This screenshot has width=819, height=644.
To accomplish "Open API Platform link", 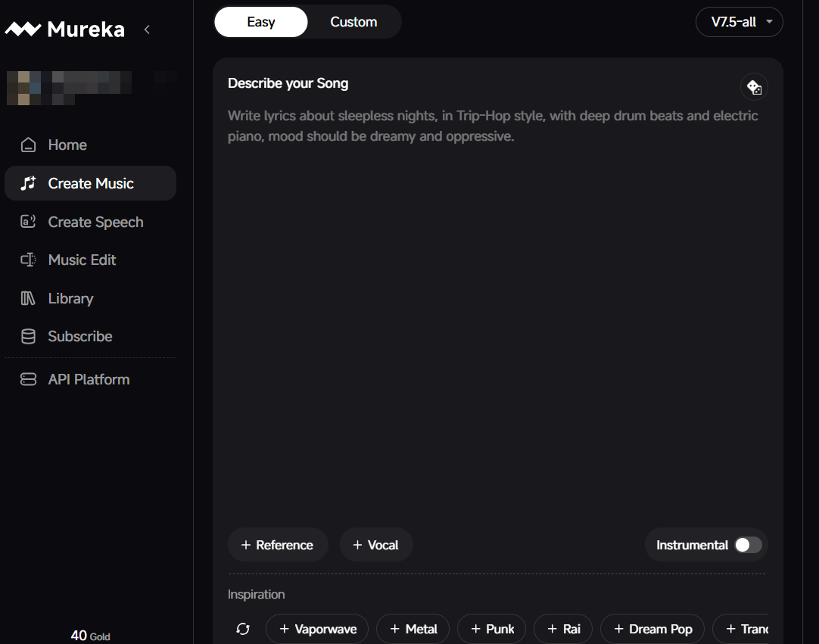I will pos(90,379).
